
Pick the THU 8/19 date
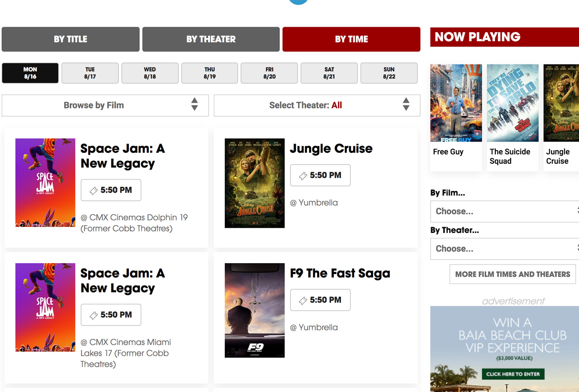[209, 73]
